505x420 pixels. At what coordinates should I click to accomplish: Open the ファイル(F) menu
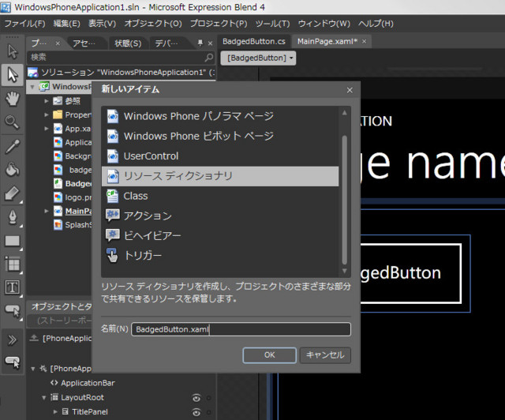(x=24, y=24)
